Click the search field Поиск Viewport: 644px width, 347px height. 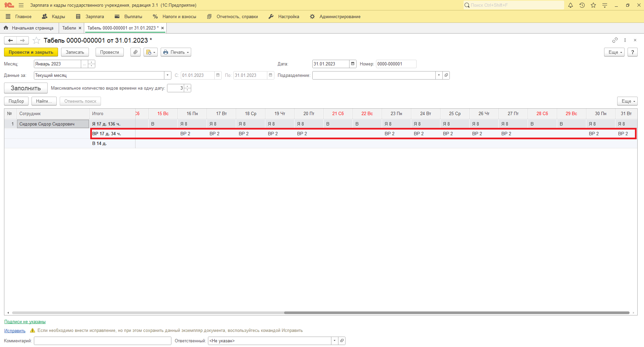[x=514, y=5]
